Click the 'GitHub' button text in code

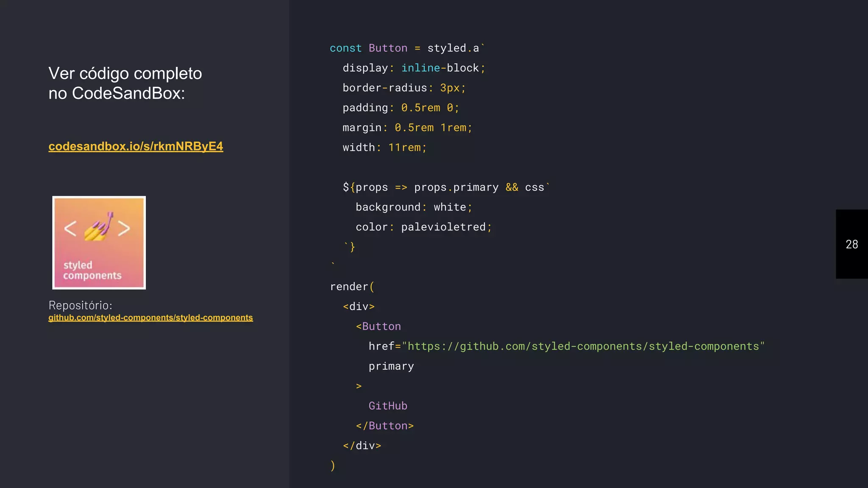[x=388, y=406]
